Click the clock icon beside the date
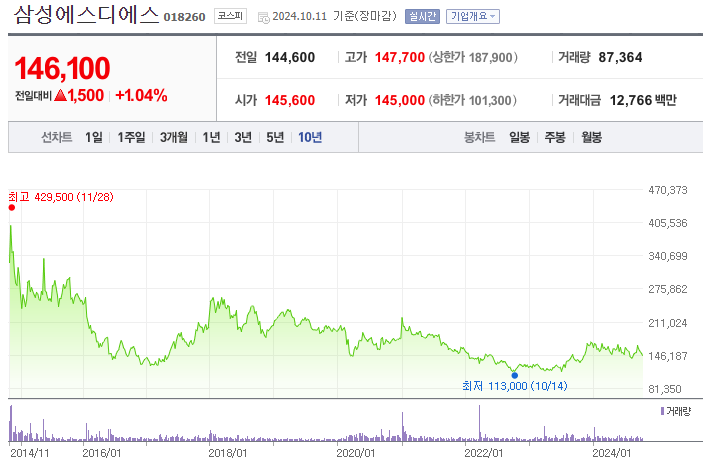The height and width of the screenshot is (473, 703). pos(264,18)
